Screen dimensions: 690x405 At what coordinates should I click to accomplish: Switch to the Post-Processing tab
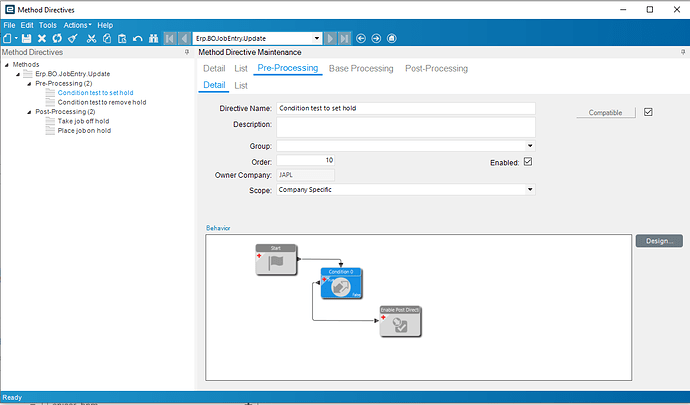[x=437, y=69]
